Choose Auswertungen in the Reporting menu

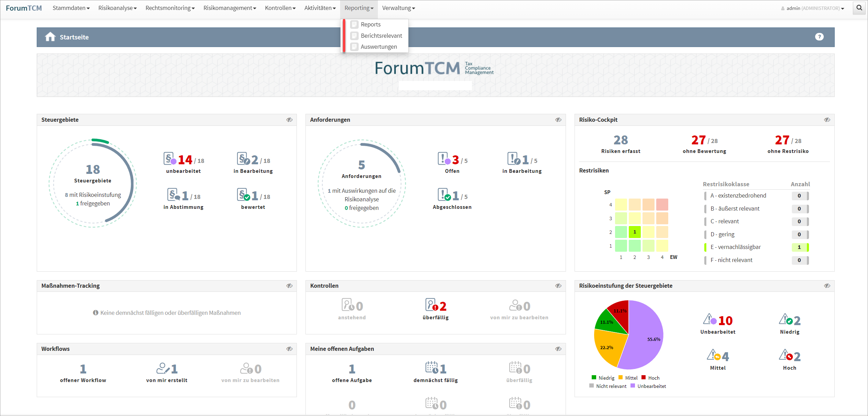(378, 47)
